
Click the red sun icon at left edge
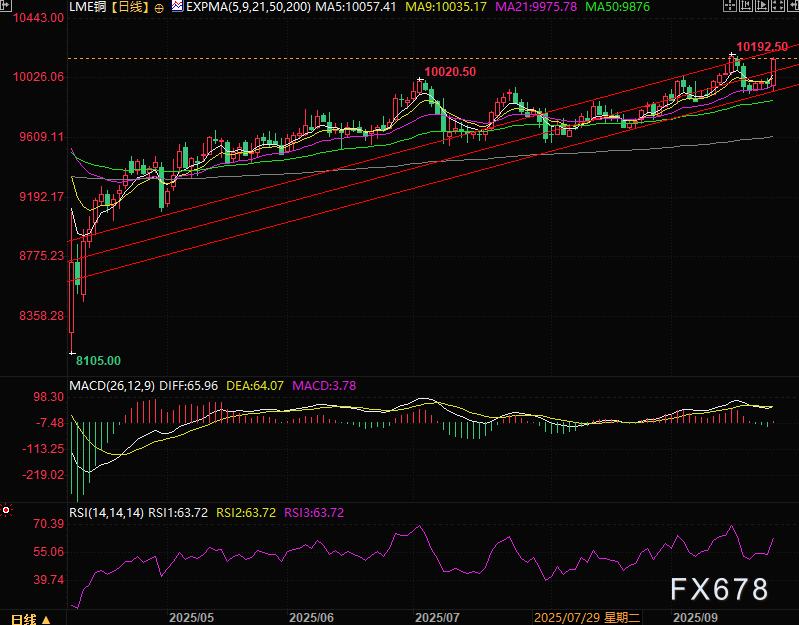6,510
